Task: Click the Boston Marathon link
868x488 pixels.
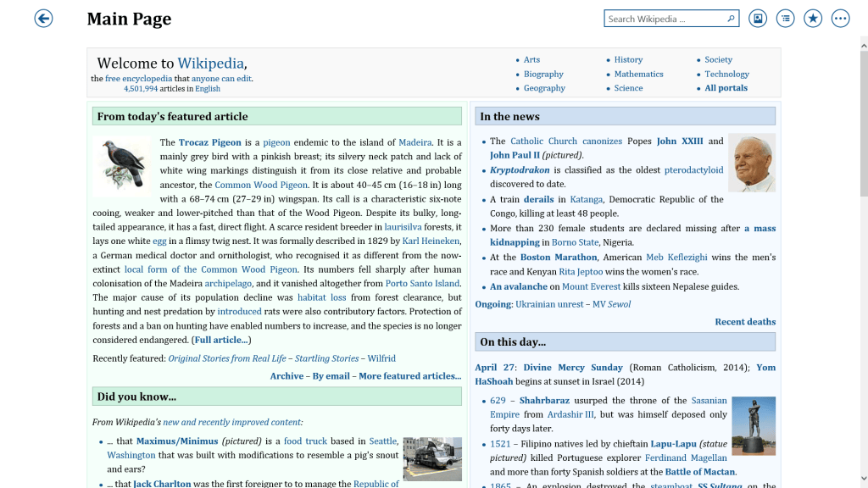Action: (x=559, y=257)
